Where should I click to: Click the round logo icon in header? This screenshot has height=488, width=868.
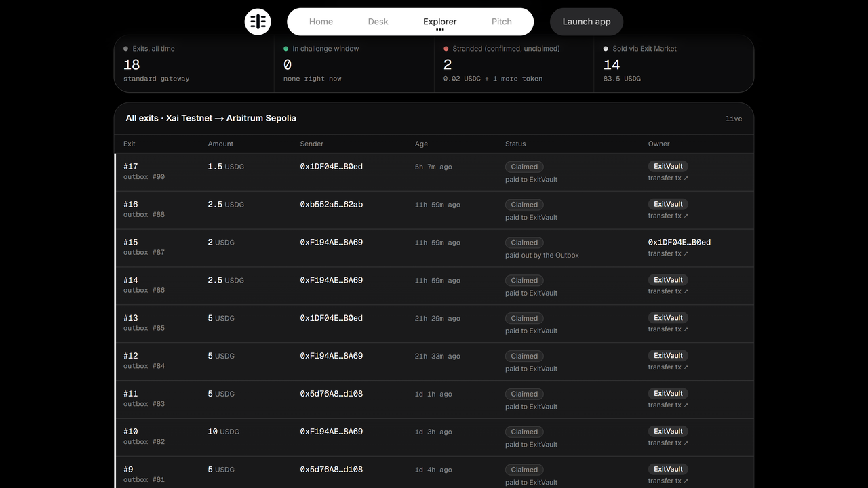(258, 22)
